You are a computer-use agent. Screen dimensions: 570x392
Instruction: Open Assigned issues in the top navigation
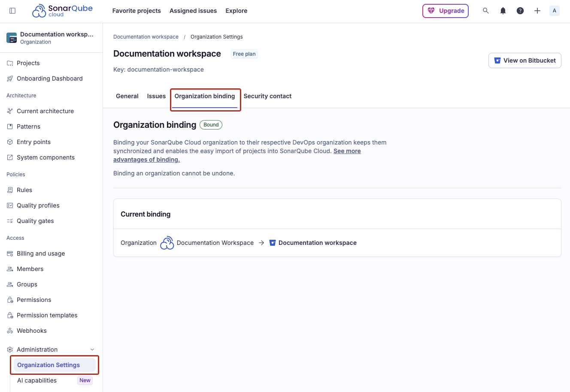pyautogui.click(x=193, y=11)
